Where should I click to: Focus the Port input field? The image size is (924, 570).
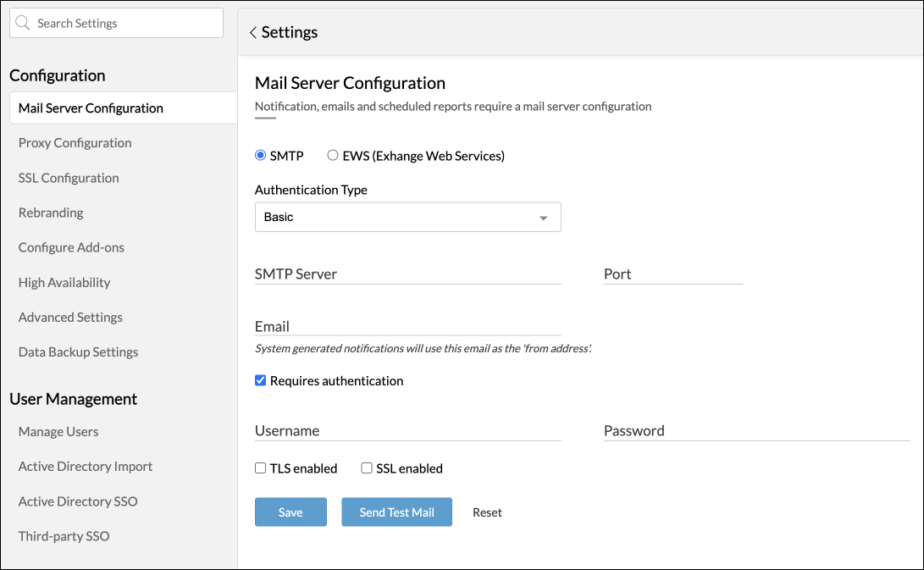(x=672, y=274)
